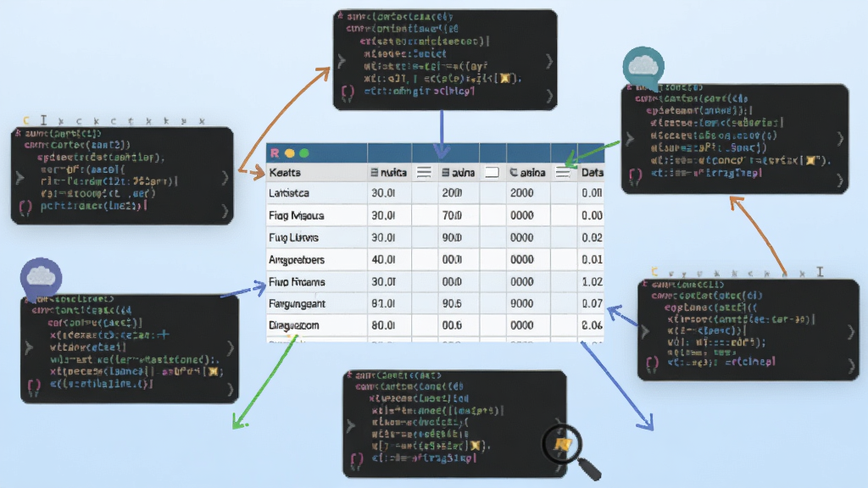Image resolution: width=868 pixels, height=488 pixels.
Task: Toggle the yellow X box in upper right code block
Action: pyautogui.click(x=811, y=160)
